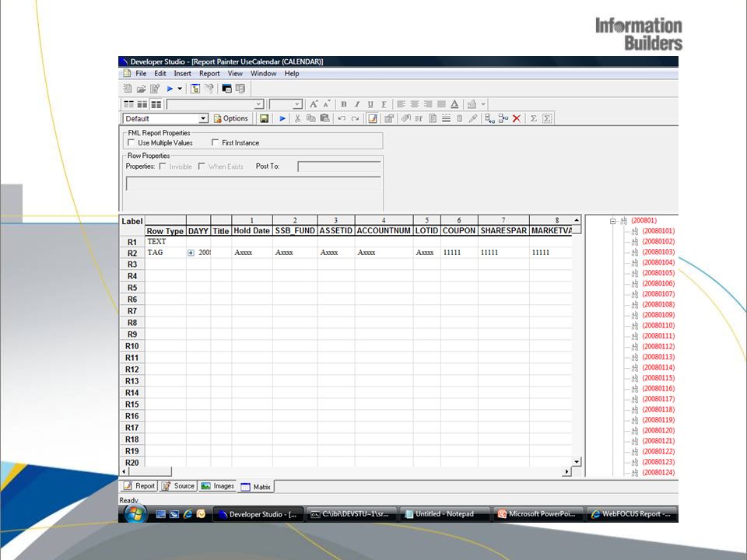Click the Decrease font size icon
Screen dimensions: 747x560
327,104
